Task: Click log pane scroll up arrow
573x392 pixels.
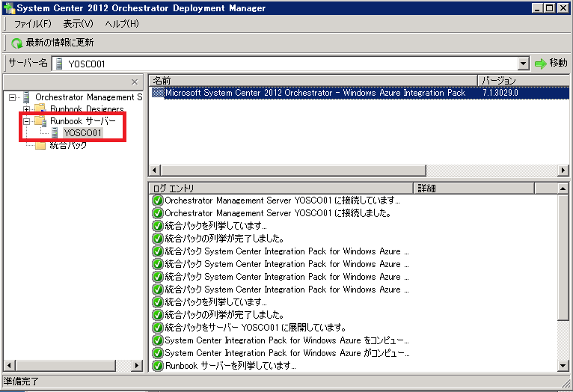Action: pyautogui.click(x=563, y=189)
